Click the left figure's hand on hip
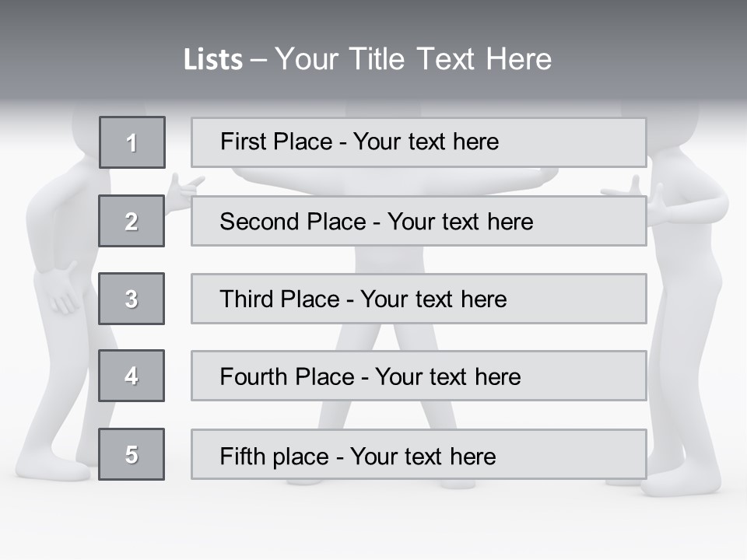 pos(61,292)
